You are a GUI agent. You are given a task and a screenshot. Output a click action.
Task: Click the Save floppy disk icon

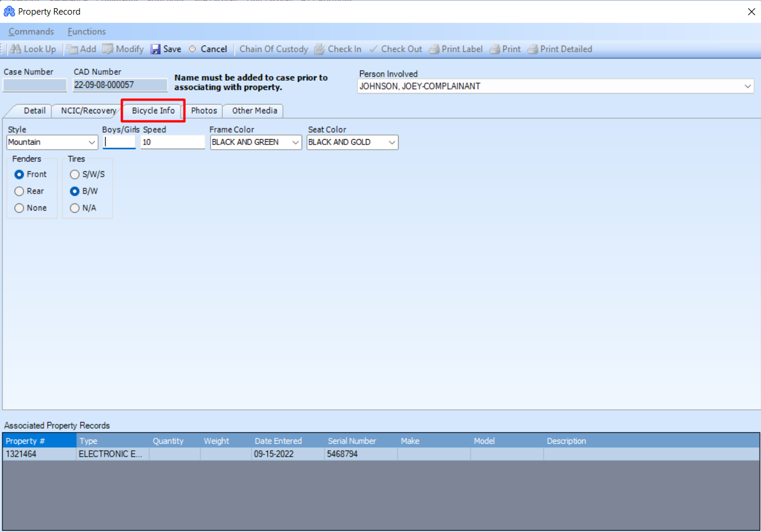155,49
